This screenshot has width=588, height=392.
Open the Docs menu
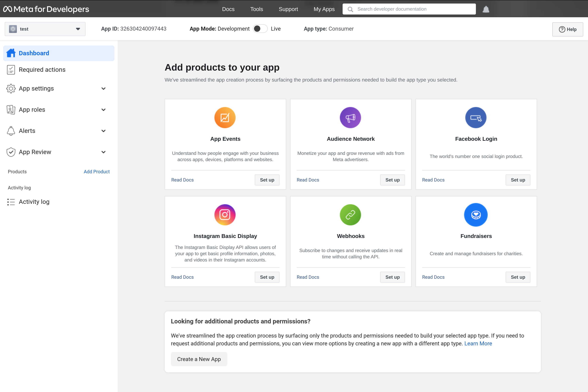click(228, 9)
